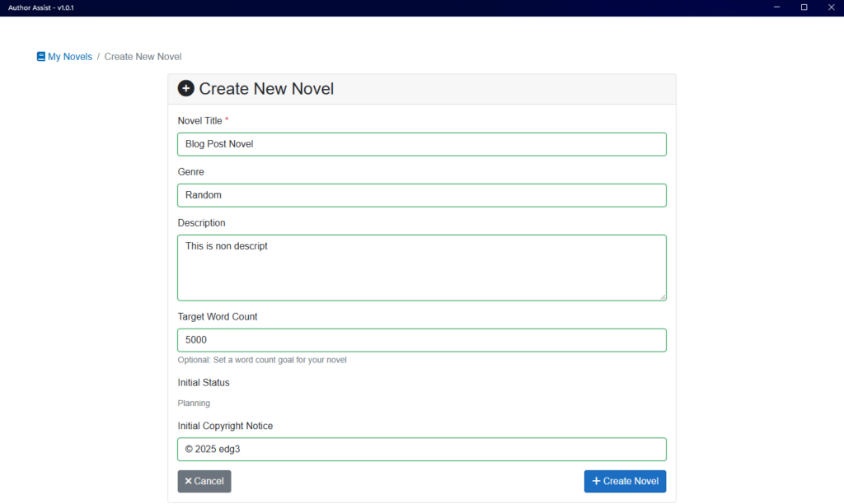Click the Create New Novel breadcrumb text

click(143, 57)
